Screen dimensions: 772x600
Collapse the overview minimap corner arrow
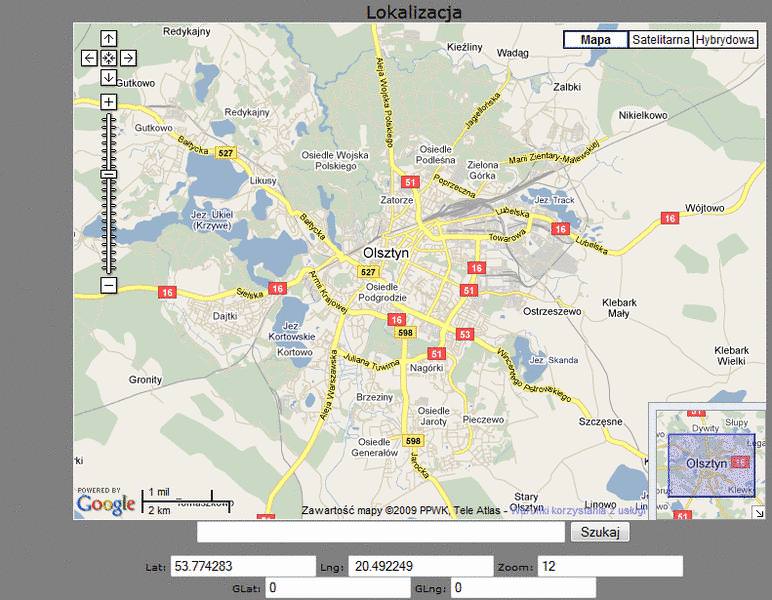pyautogui.click(x=758, y=513)
